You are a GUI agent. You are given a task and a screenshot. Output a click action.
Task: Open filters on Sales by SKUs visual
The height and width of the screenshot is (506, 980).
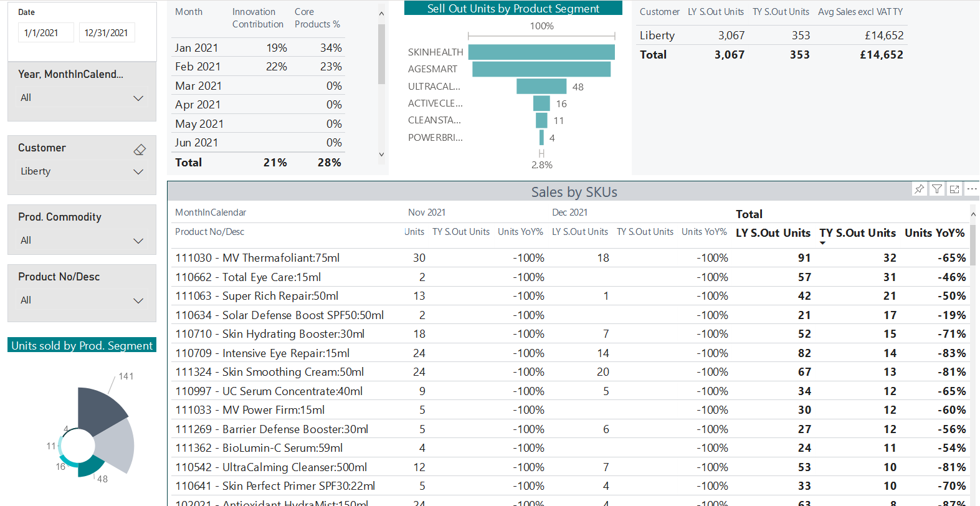pos(937,189)
